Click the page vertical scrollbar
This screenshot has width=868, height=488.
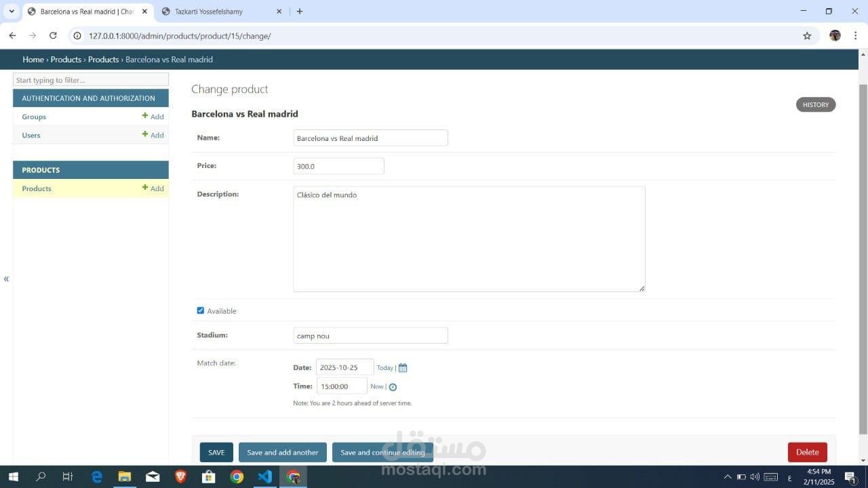[863, 258]
